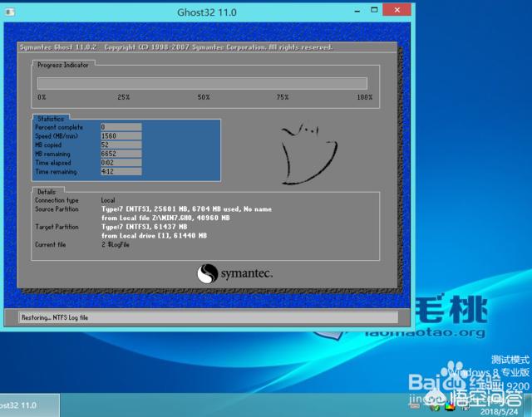Viewport: 532px width, 417px height.
Task: Click the Symantec yin-yang logo icon
Action: tap(207, 273)
